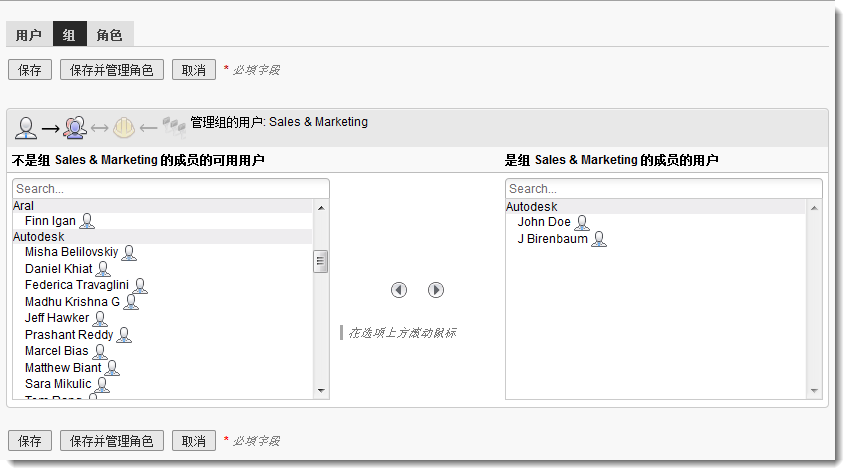Select the Aral group header in left list
Viewport: 850px width, 475px height.
coord(163,206)
